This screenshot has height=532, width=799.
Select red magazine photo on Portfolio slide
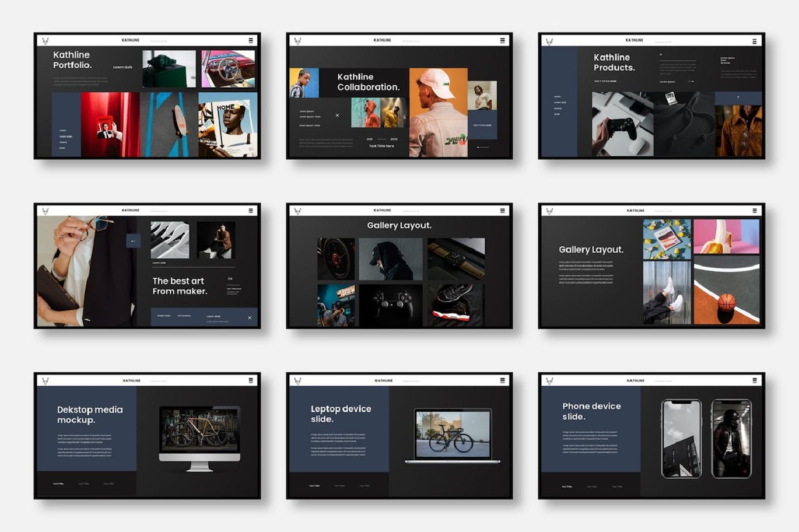click(x=110, y=124)
